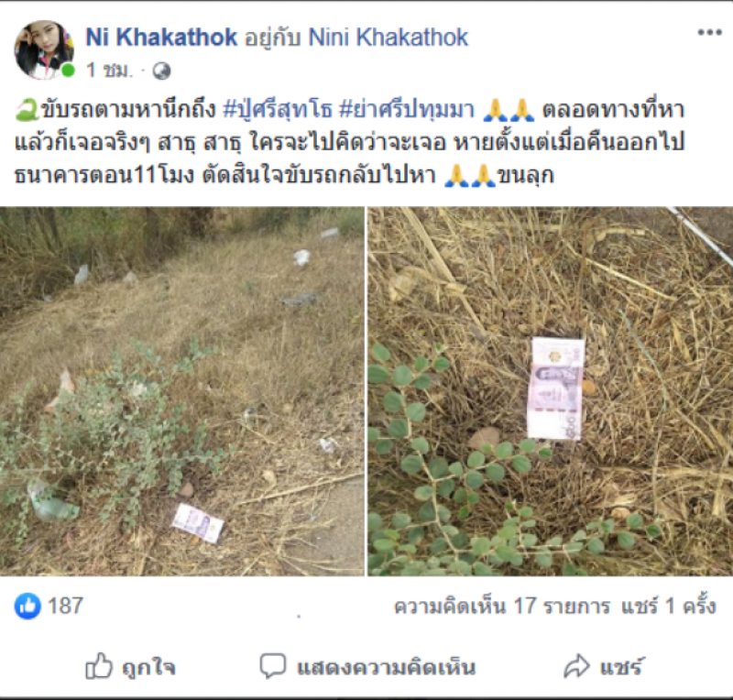This screenshot has height=700, width=733.
Task: Open the left photo of the roadside grass
Action: pyautogui.click(x=181, y=391)
